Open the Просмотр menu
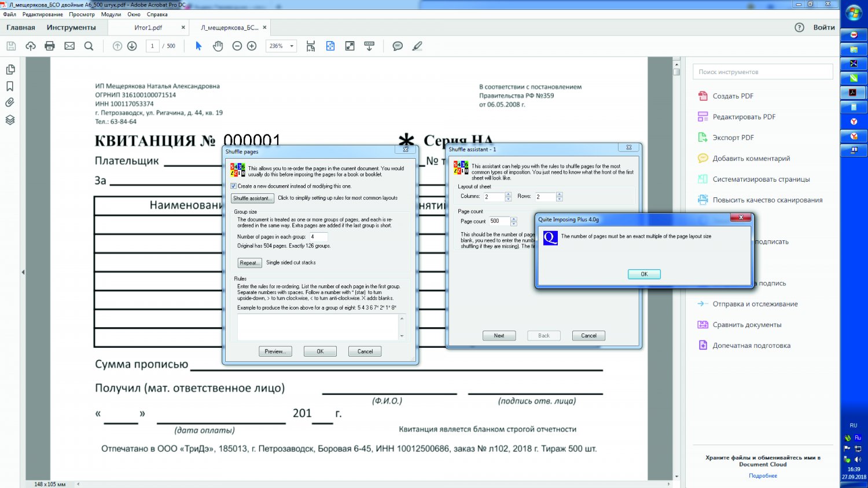 pyautogui.click(x=82, y=14)
